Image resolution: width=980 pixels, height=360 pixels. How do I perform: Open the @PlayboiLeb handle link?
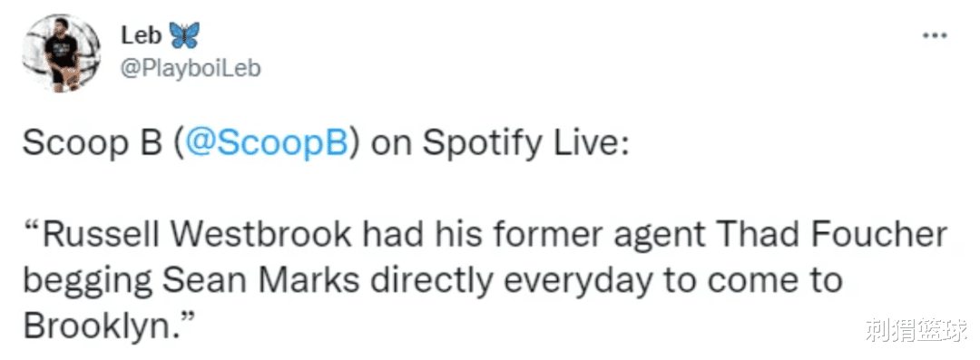click(x=190, y=68)
